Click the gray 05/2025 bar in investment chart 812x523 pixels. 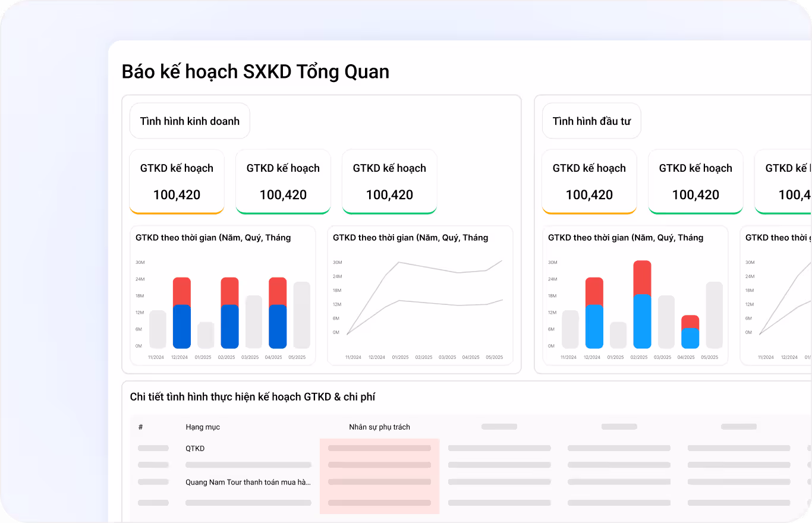tap(715, 315)
